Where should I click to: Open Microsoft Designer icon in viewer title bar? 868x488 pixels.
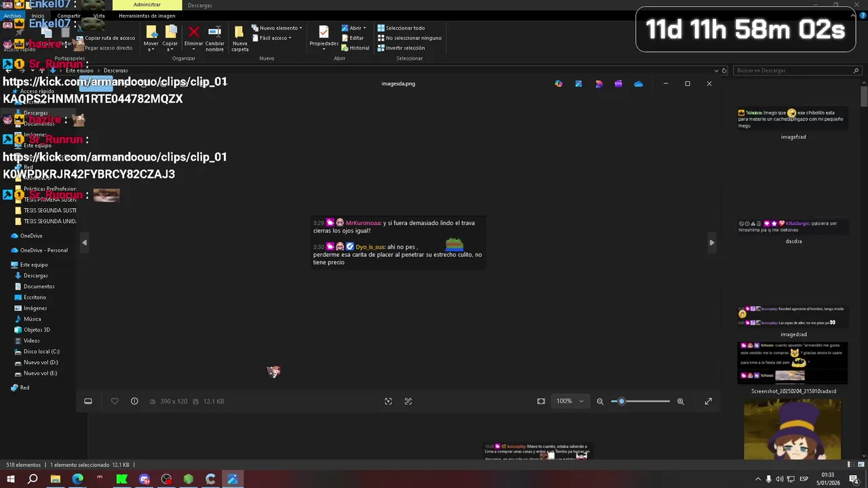(x=599, y=84)
